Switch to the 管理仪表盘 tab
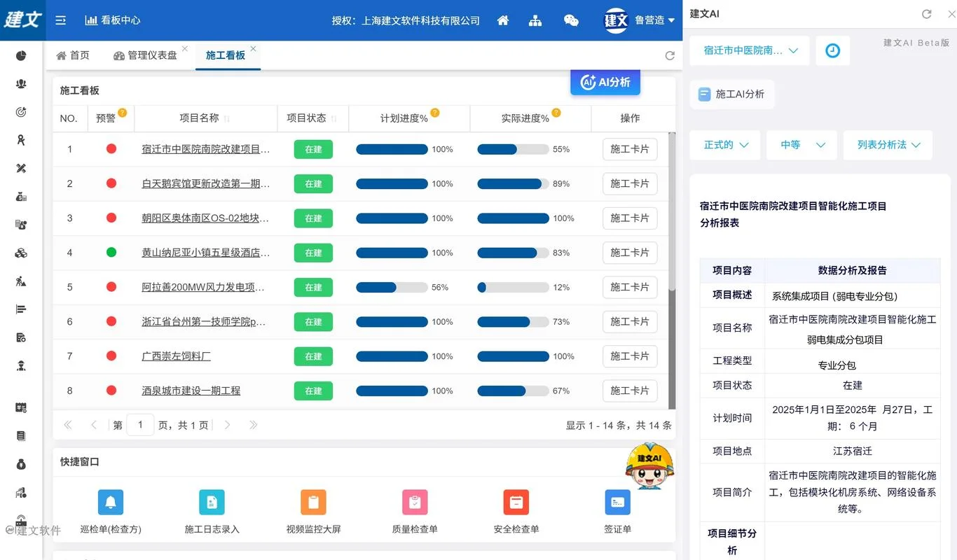This screenshot has width=957, height=560. click(146, 55)
